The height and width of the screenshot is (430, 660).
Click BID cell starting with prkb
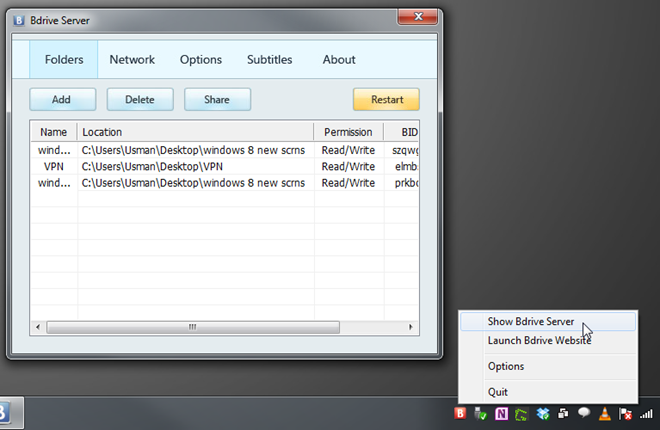pos(406,183)
